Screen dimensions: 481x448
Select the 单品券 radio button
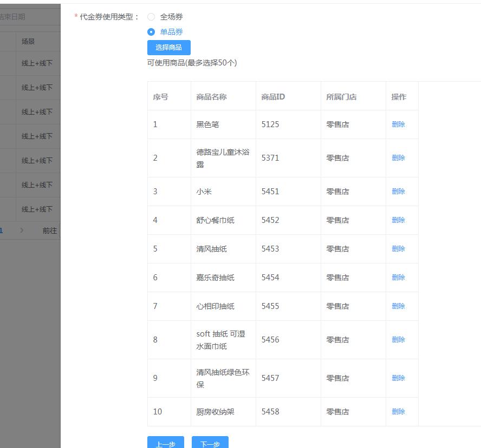point(152,31)
